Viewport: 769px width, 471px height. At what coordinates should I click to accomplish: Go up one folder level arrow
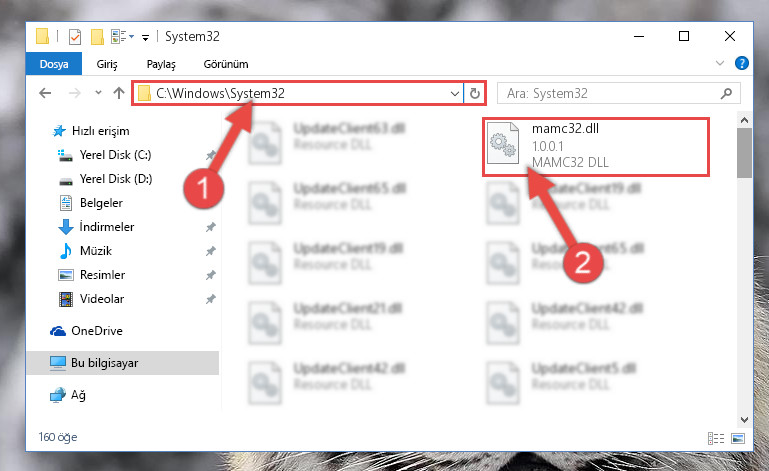tap(119, 93)
